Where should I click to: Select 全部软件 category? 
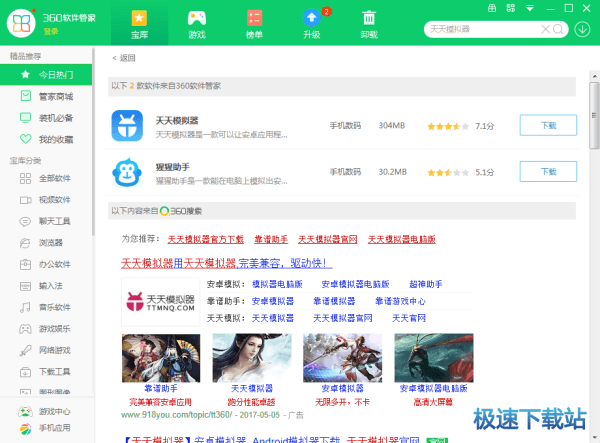click(x=46, y=178)
